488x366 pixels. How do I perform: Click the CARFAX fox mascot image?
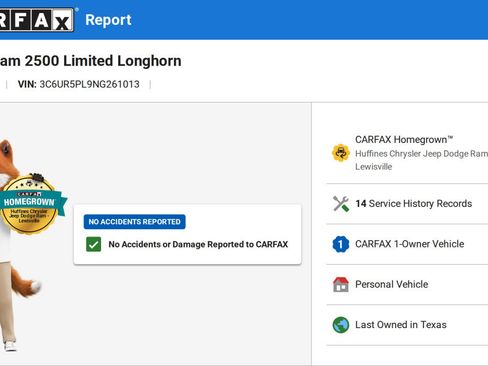tap(20, 245)
